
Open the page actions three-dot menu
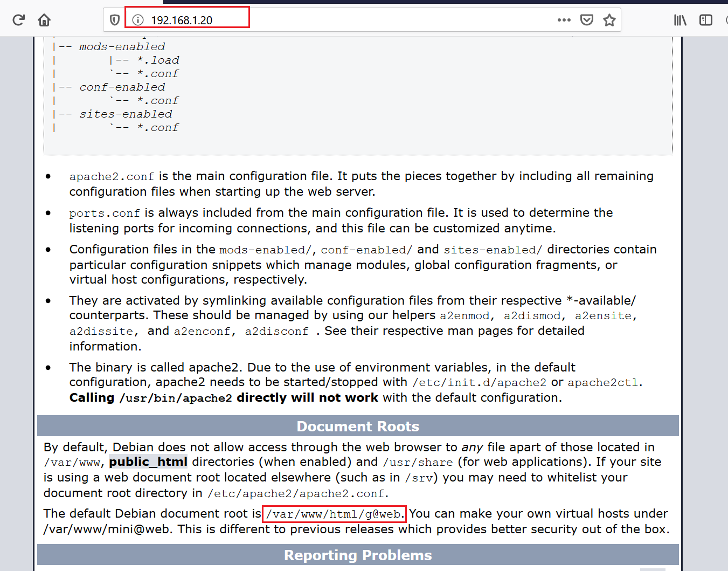pyautogui.click(x=564, y=20)
